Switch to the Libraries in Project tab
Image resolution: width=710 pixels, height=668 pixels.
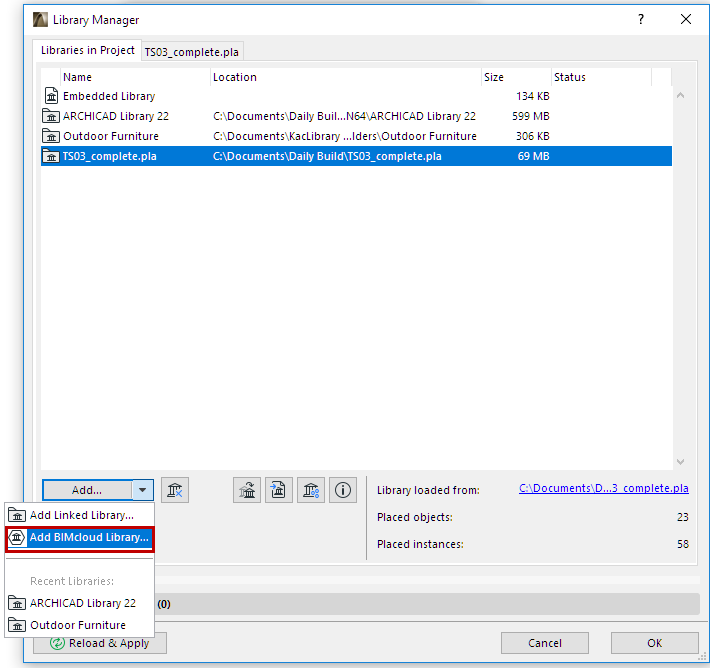(x=87, y=50)
